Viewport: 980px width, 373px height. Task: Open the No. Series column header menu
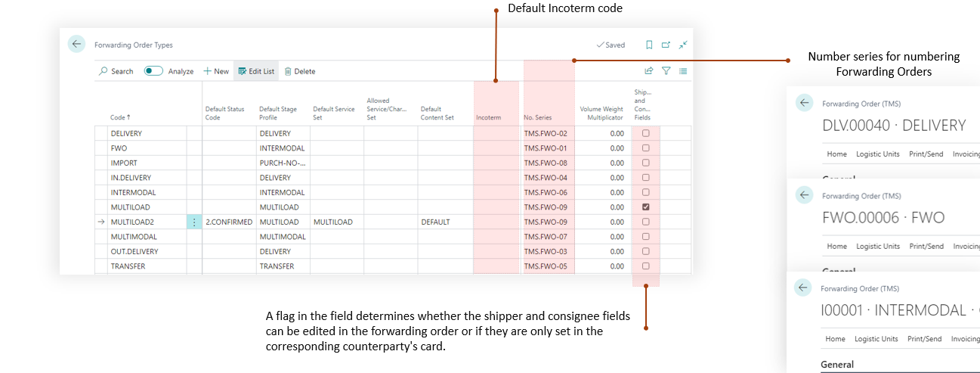point(537,118)
